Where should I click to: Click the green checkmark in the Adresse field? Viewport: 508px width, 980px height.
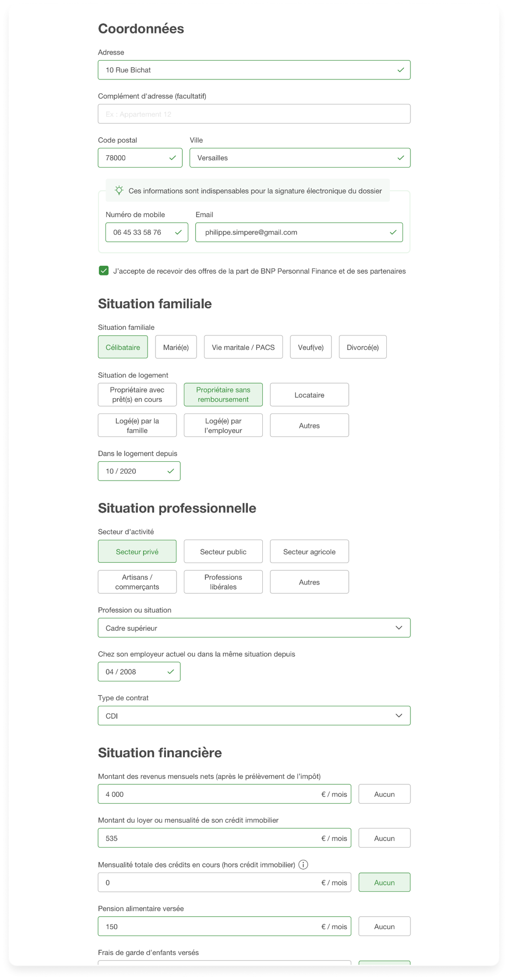click(x=400, y=70)
